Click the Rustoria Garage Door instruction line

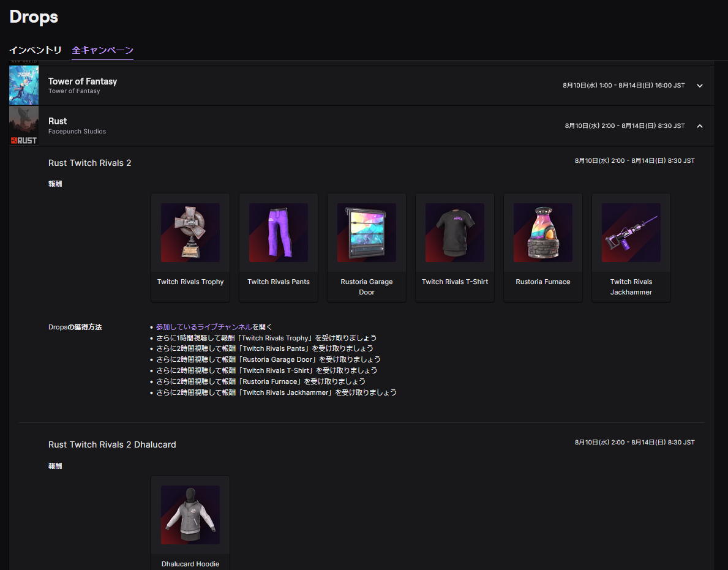[x=268, y=359]
